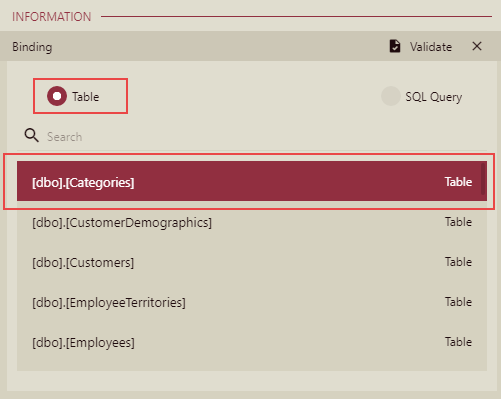The image size is (503, 399).
Task: Click the INFORMATION section header
Action: [x=52, y=17]
